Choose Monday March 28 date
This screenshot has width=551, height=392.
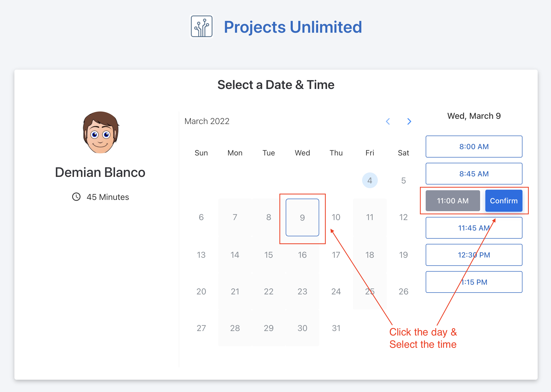(x=235, y=328)
